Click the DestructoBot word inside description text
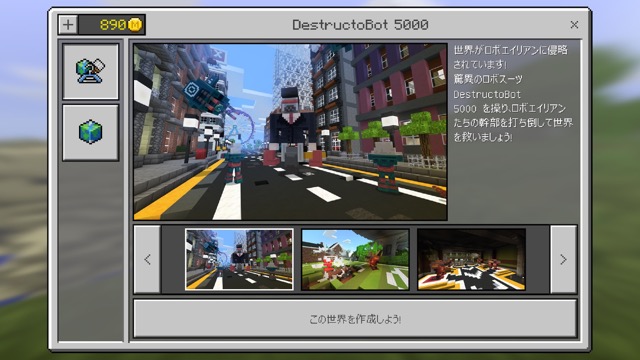Viewport: 640px width, 360px height. pyautogui.click(x=487, y=95)
